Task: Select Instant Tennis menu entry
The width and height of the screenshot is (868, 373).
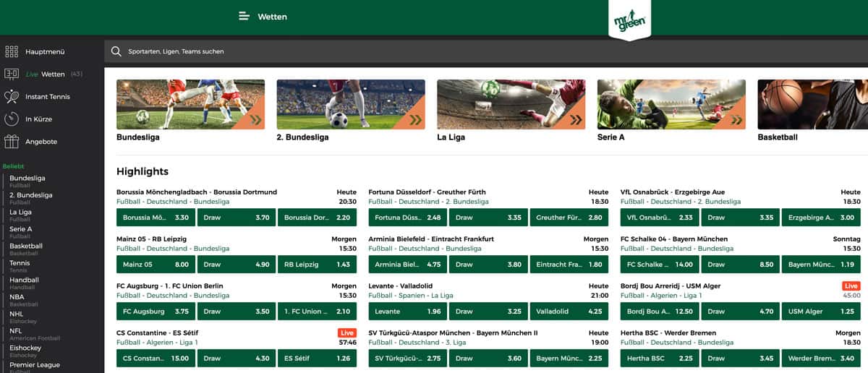Action: pyautogui.click(x=48, y=96)
